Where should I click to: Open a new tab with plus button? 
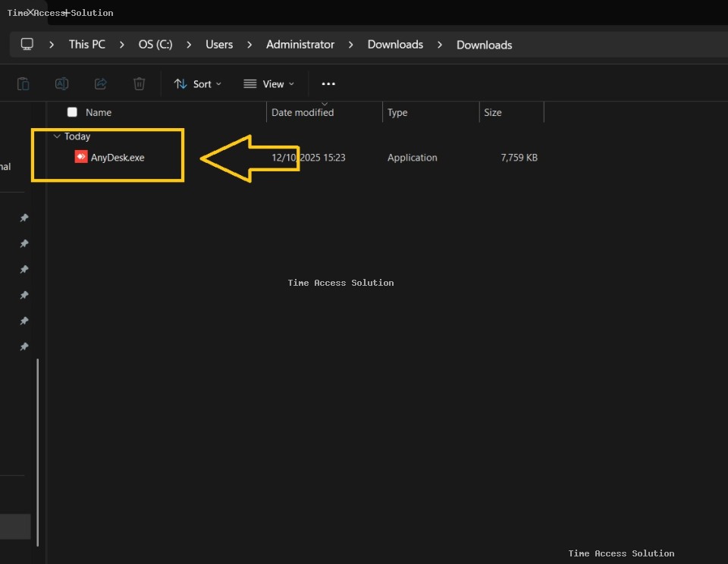click(x=66, y=13)
